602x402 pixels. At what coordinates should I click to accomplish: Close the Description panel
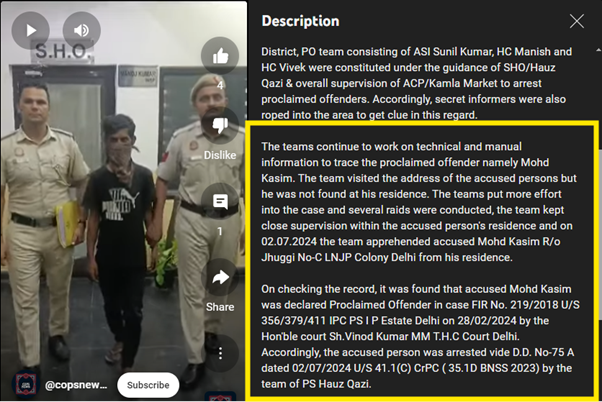(577, 21)
